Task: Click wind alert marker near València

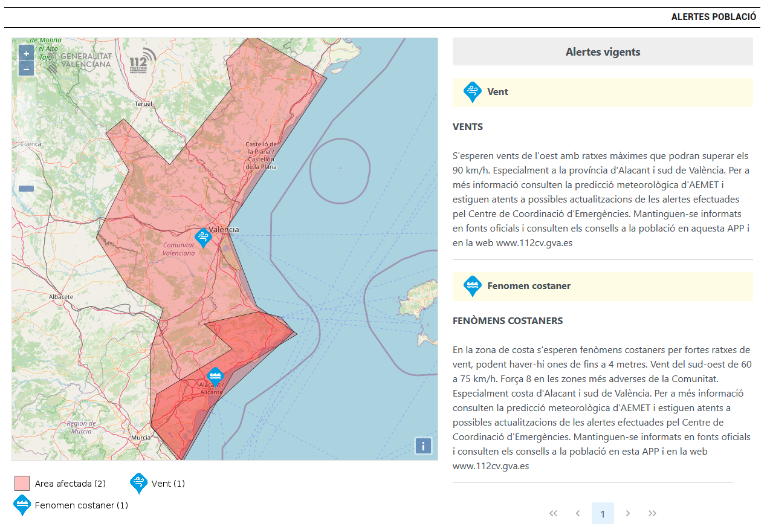Action: coord(203,238)
